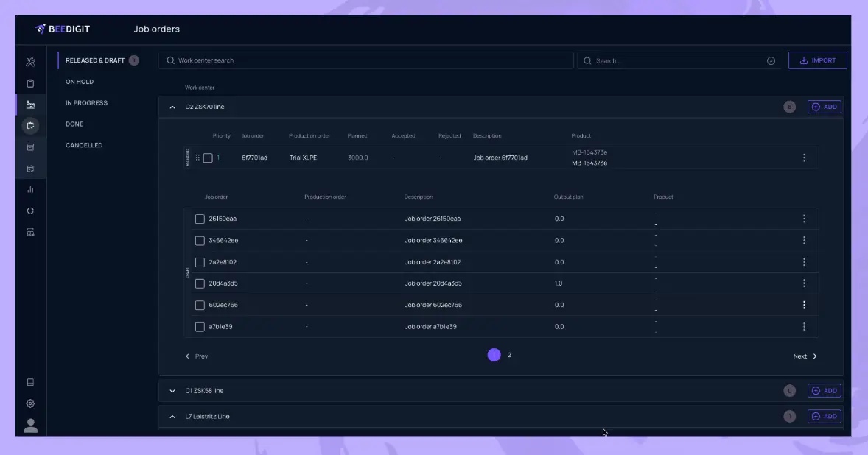The width and height of the screenshot is (868, 455).
Task: Open kebab menu for job order a7b1e39
Action: (805, 327)
